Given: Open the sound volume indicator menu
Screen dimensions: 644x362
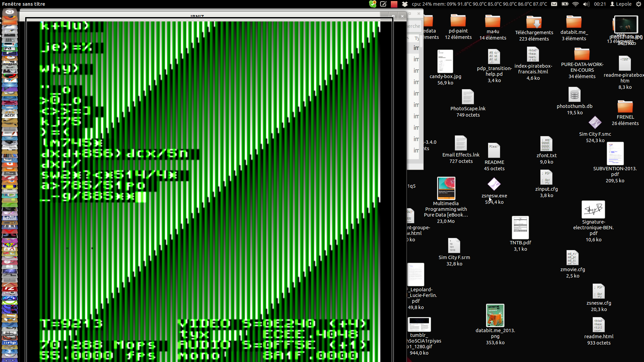Looking at the screenshot, I should (586, 4).
